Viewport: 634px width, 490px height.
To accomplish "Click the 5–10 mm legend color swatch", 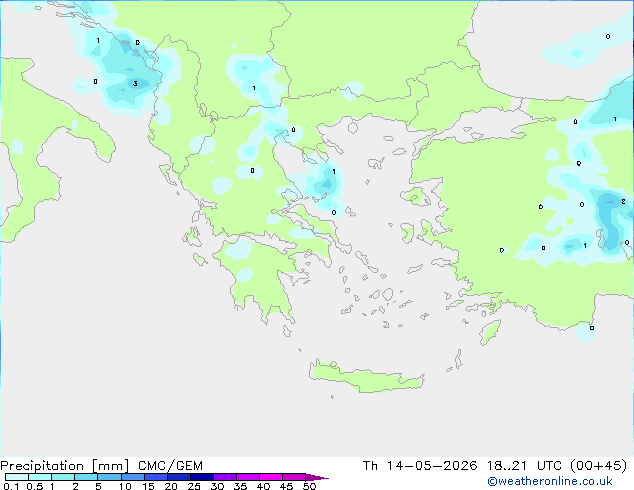I will (x=109, y=477).
